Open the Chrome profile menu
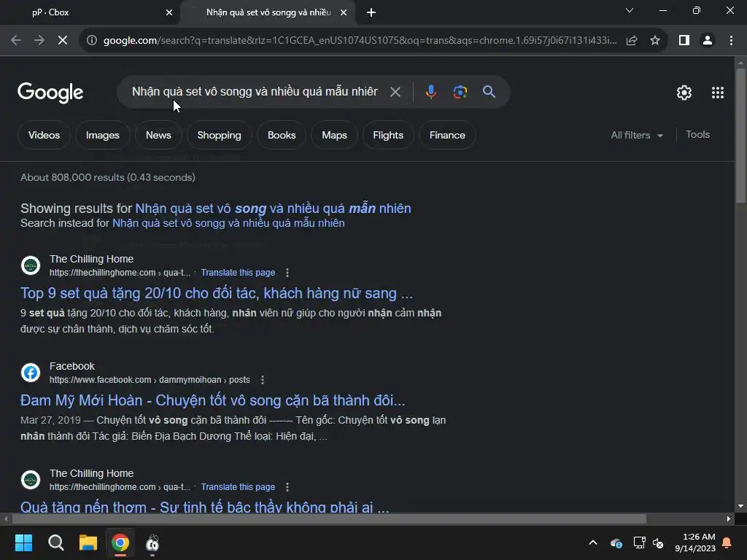Image resolution: width=747 pixels, height=560 pixels. (708, 41)
